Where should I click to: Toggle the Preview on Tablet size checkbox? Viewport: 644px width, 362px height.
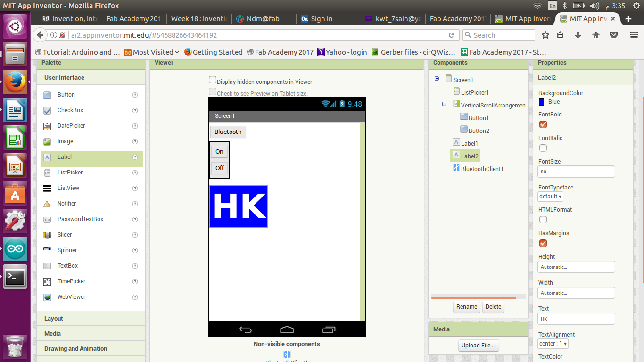(213, 92)
